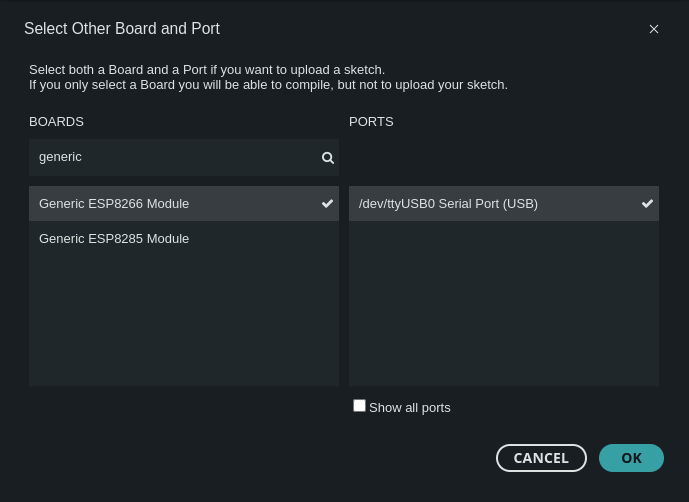The width and height of the screenshot is (689, 502).
Task: Cancel the board and port selection
Action: [541, 458]
